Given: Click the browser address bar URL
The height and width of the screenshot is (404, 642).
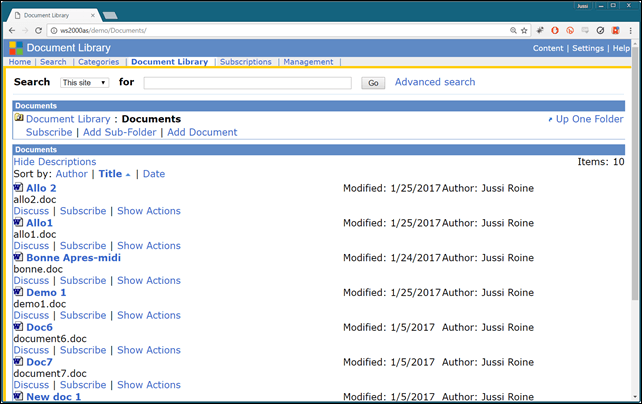Looking at the screenshot, I should pos(103,31).
